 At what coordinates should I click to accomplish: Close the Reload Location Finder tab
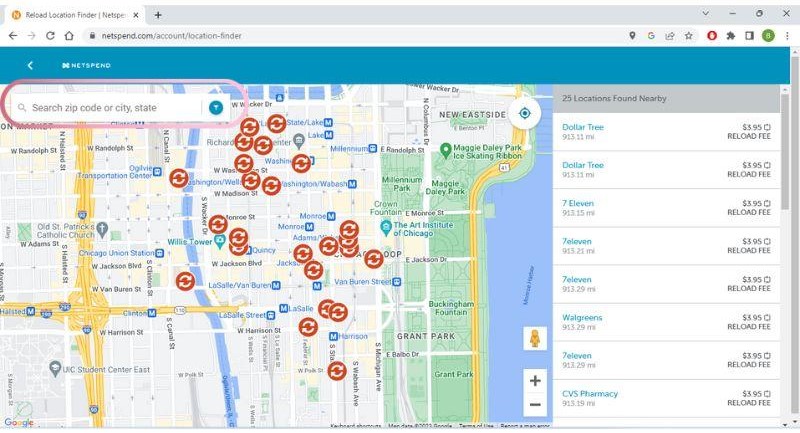[x=136, y=15]
